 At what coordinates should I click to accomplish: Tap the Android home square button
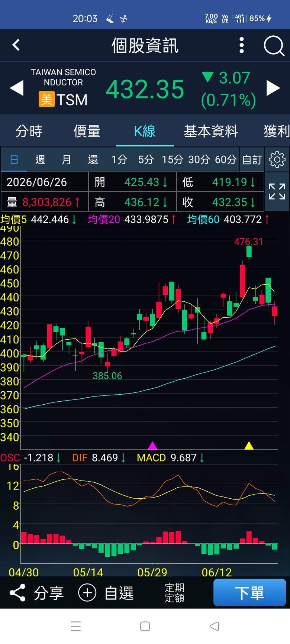coord(145,626)
